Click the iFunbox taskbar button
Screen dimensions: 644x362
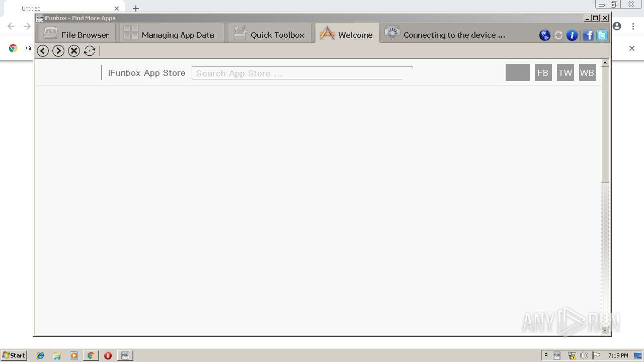(x=125, y=355)
